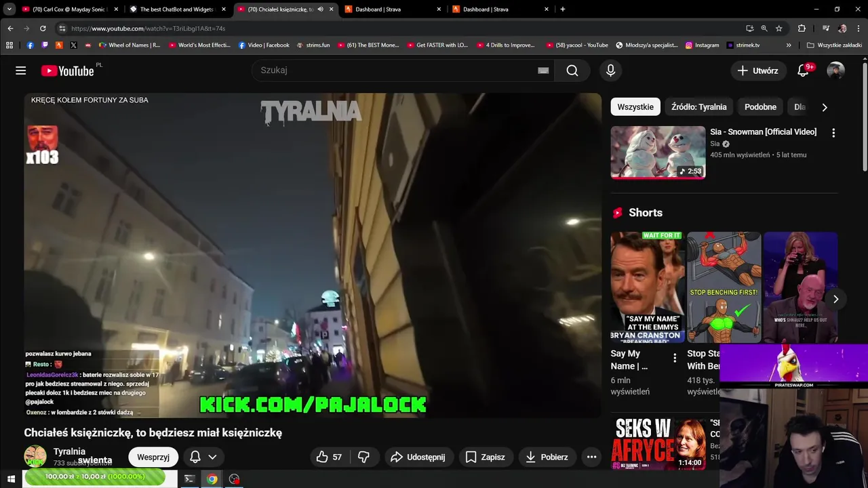Click the Udostępnij share button
Screen dimensions: 868x488
[418, 457]
